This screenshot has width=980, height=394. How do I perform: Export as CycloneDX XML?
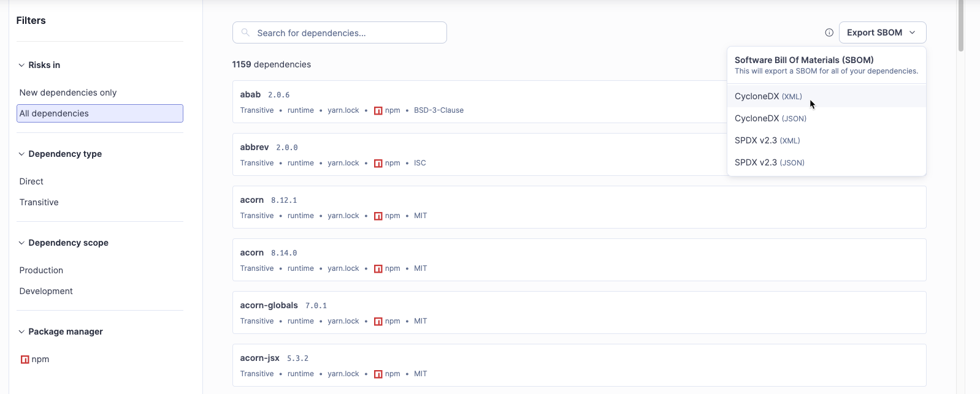click(826, 96)
